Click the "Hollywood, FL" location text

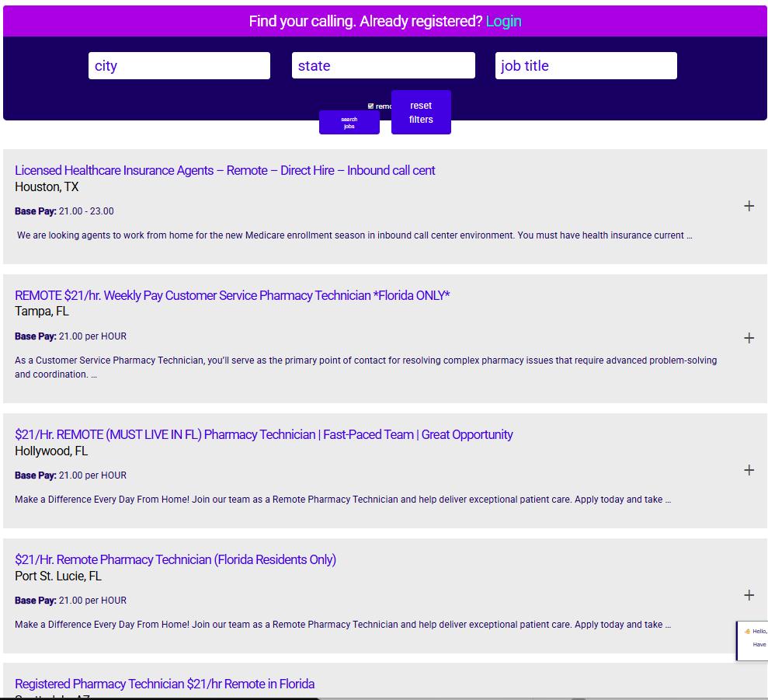pyautogui.click(x=51, y=451)
